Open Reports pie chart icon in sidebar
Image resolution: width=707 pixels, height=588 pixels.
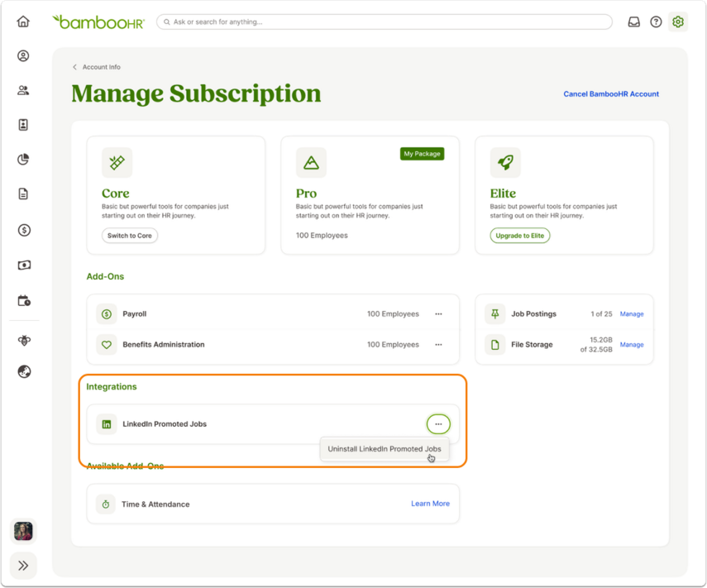point(23,159)
